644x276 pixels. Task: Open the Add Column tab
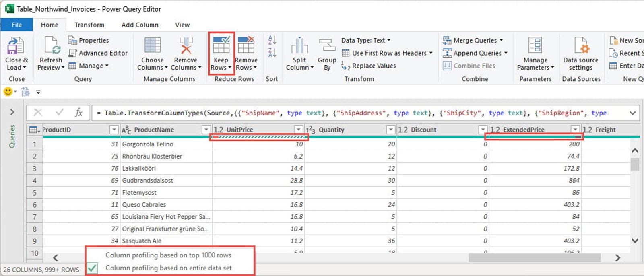point(140,25)
